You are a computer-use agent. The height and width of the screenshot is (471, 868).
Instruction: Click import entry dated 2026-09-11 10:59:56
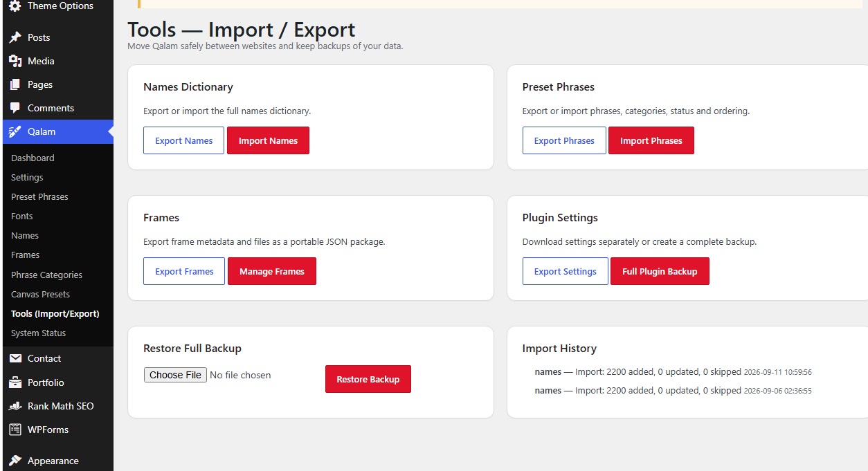[x=673, y=372]
